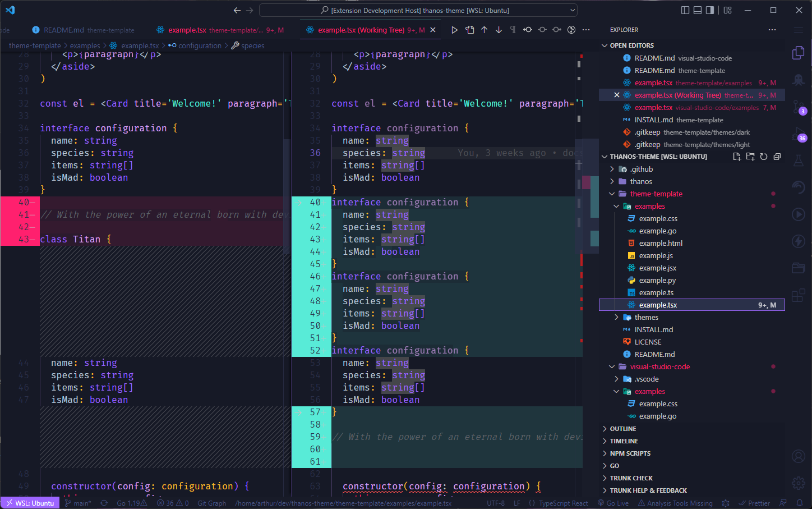Click the Prettier formatter status bar icon
The width and height of the screenshot is (812, 509).
(754, 503)
